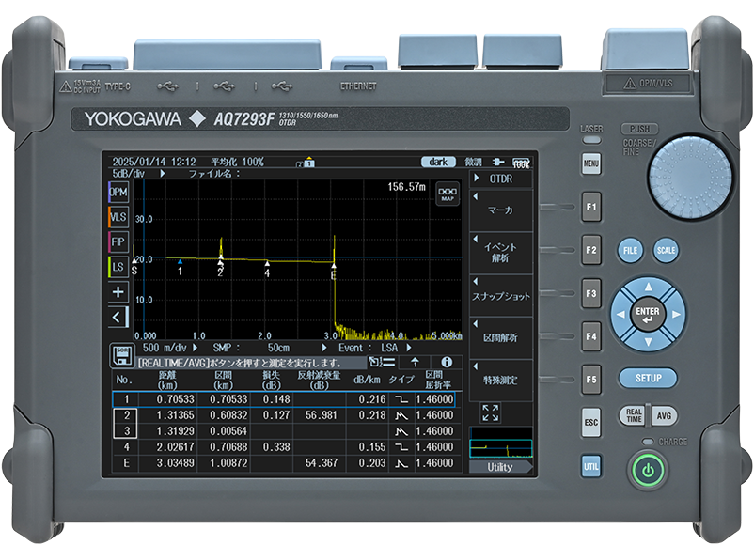Expand the 5dB/div vertical scale arrow
This screenshot has width=754, height=560.
click(163, 174)
